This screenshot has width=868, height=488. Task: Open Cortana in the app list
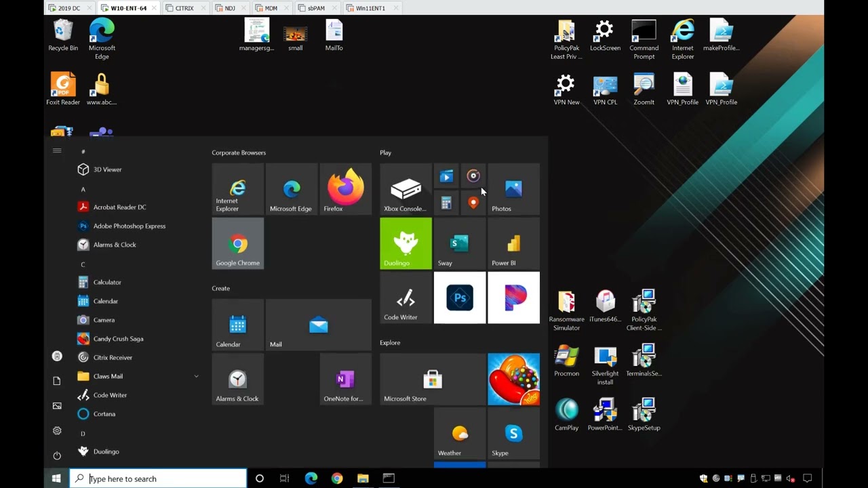(x=138, y=413)
